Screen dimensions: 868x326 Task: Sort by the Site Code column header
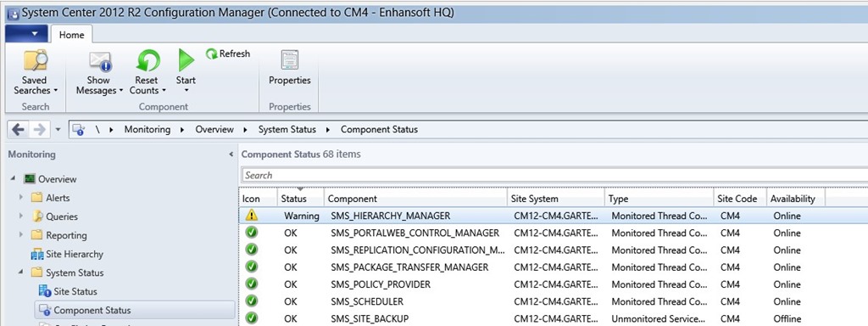click(739, 199)
